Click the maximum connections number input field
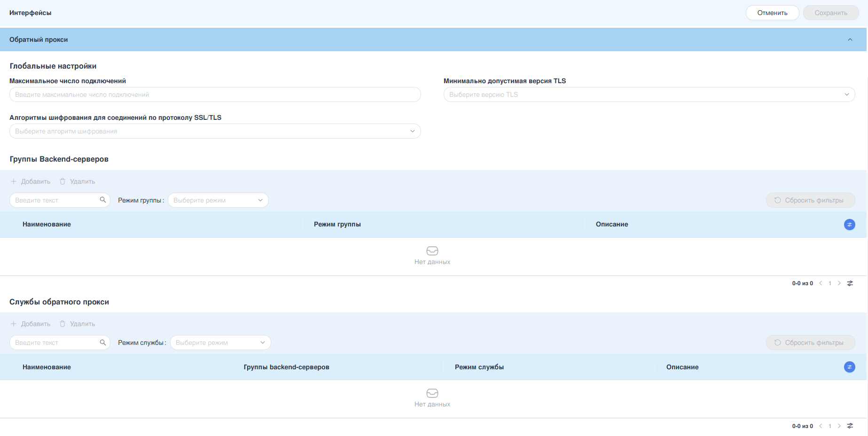 pos(215,94)
